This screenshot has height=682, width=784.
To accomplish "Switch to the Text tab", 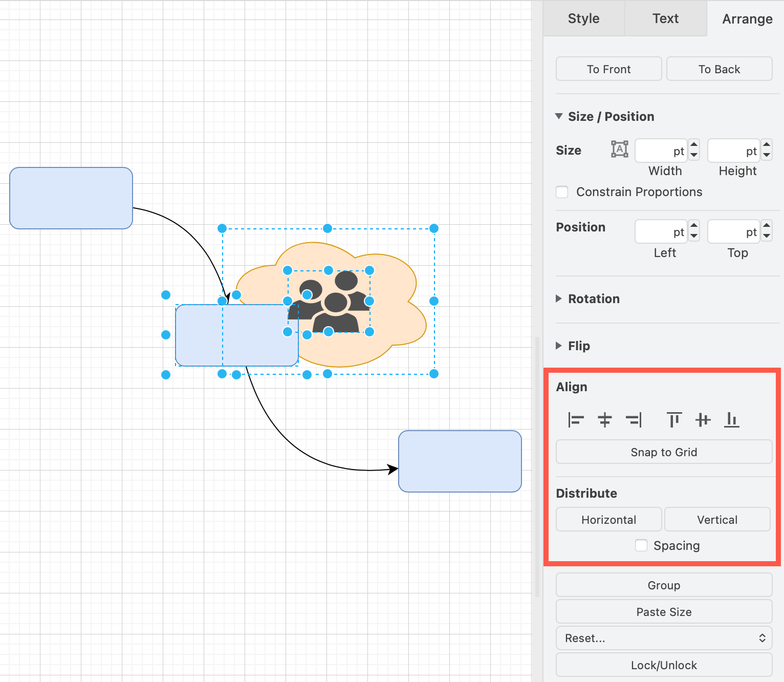I will (666, 18).
